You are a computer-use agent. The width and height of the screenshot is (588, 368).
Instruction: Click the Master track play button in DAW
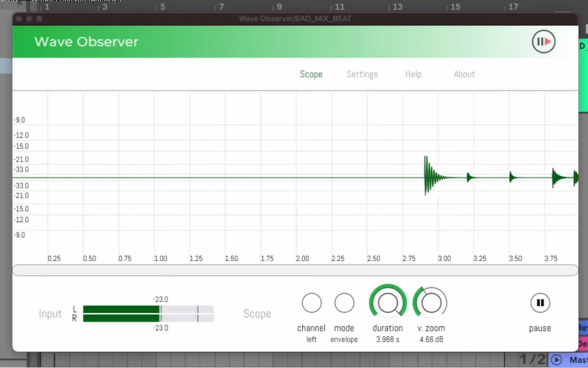[556, 360]
